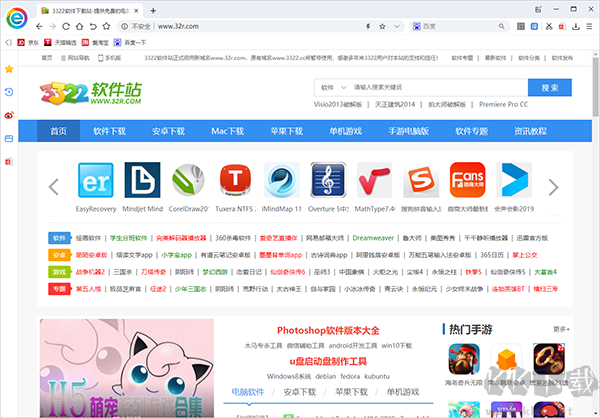Open the 软件下载 navigation tab
Viewport: 600px width, 418px height.
[x=110, y=131]
